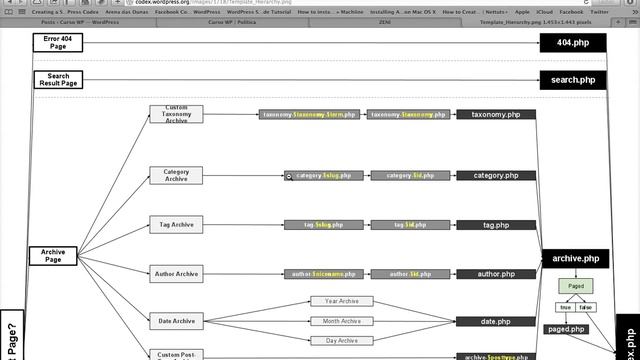Screen dimensions: 640x360
Task: Open the 'Creating a S.. Press Codex' bookmark
Action: coord(65,12)
